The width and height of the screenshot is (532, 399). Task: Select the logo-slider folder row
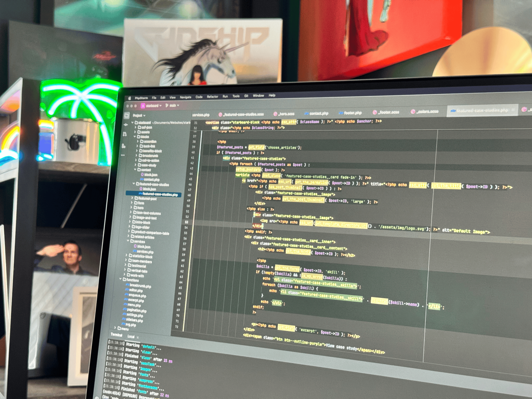point(139,227)
